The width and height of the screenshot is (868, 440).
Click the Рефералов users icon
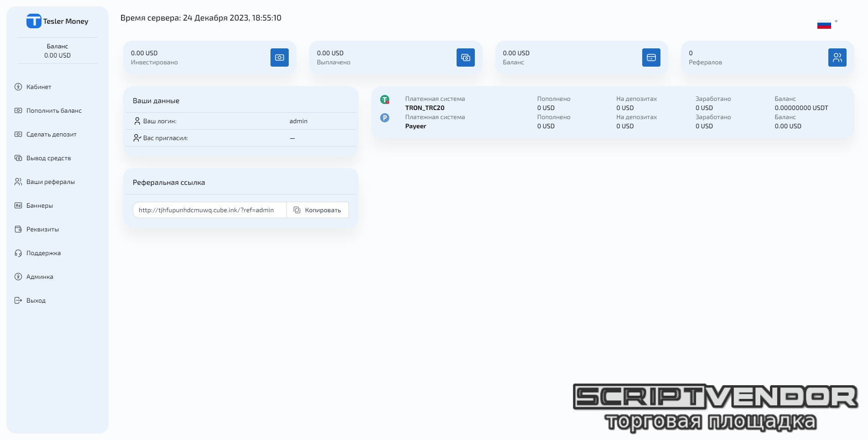point(837,58)
